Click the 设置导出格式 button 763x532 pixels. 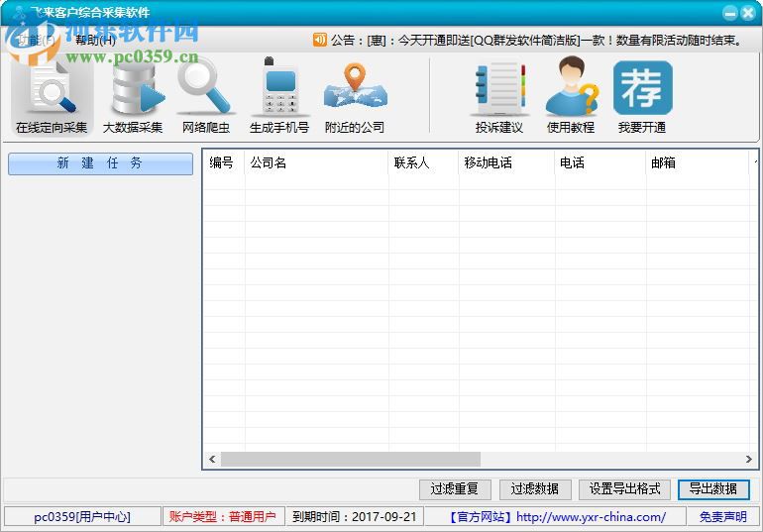coord(625,489)
